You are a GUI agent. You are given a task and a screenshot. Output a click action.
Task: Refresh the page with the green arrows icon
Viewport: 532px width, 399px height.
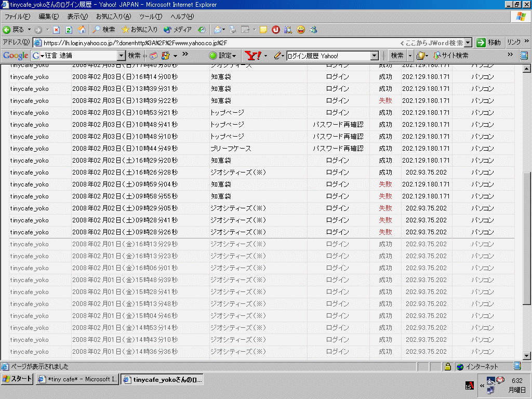coord(69,30)
